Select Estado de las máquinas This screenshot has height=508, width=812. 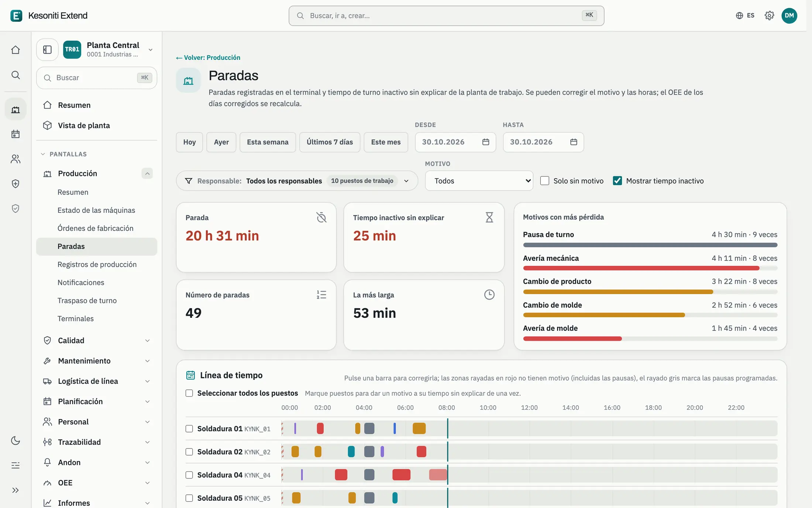(96, 210)
